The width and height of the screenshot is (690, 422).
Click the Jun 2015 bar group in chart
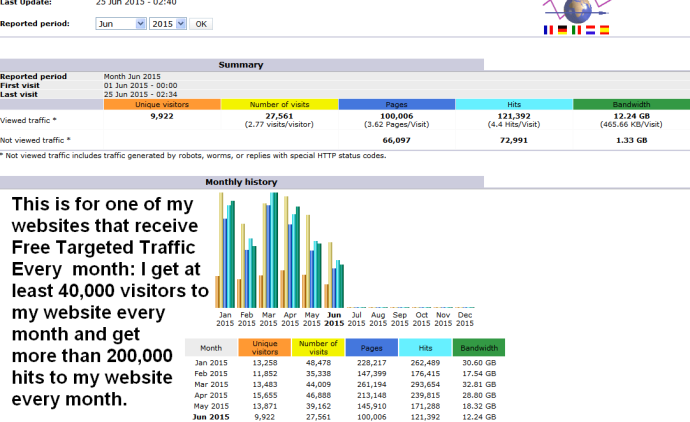coord(334,275)
